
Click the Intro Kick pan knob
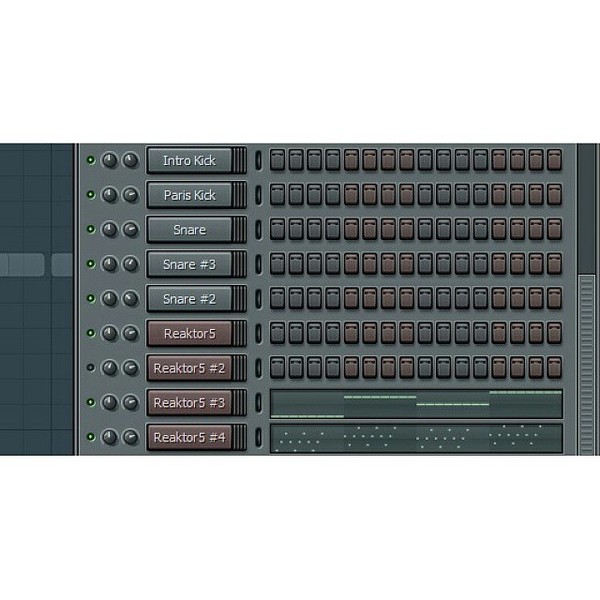[110, 160]
